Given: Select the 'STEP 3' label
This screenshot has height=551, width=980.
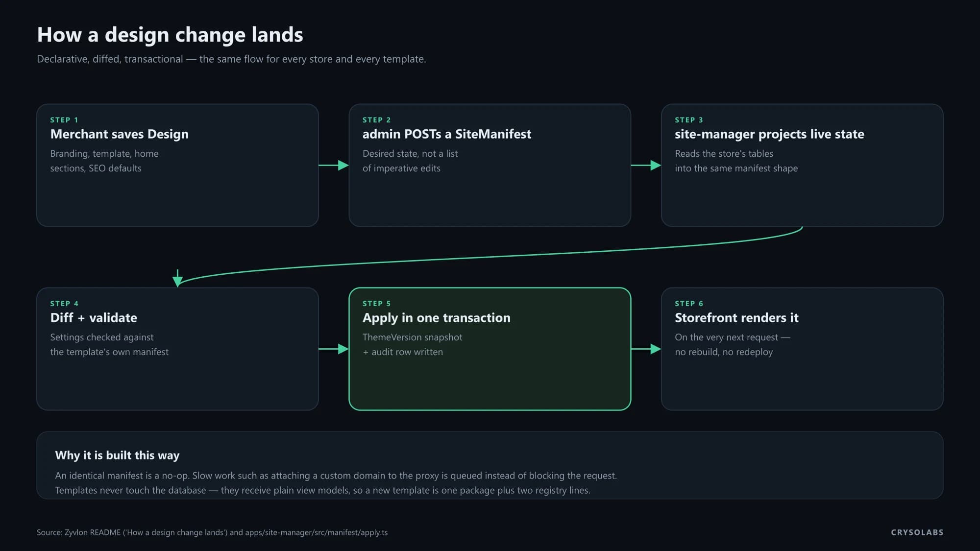Looking at the screenshot, I should coord(689,120).
